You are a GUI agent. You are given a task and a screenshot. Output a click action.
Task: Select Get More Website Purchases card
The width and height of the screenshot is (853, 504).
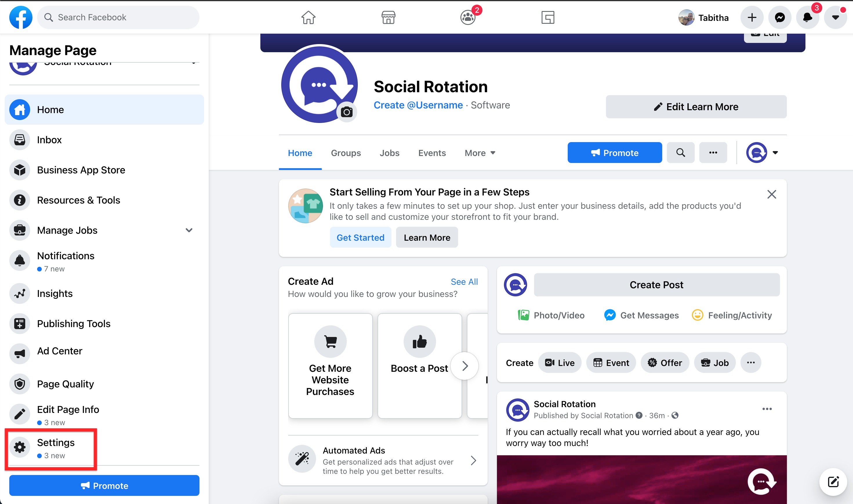pos(330,366)
